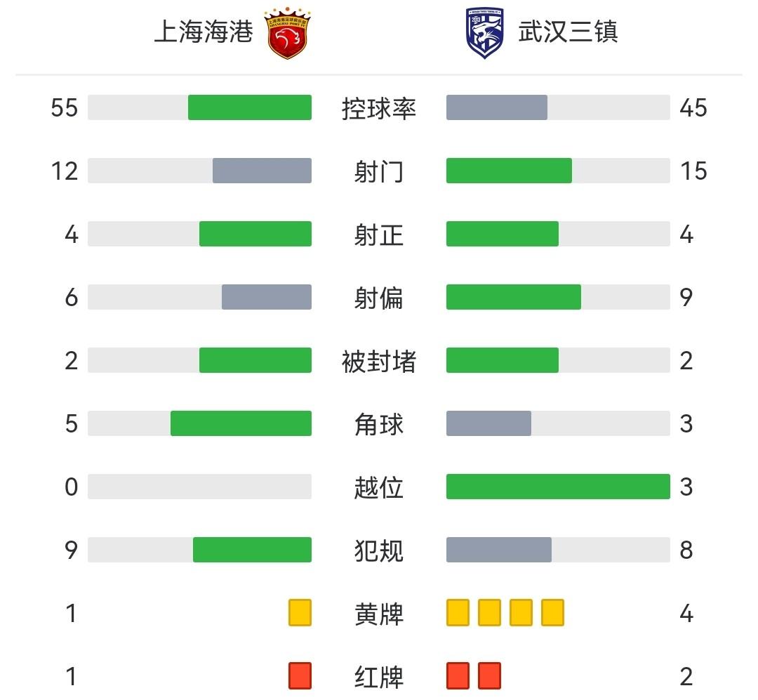This screenshot has width=758, height=700.
Task: Click the 越位 stat label
Action: click(379, 487)
